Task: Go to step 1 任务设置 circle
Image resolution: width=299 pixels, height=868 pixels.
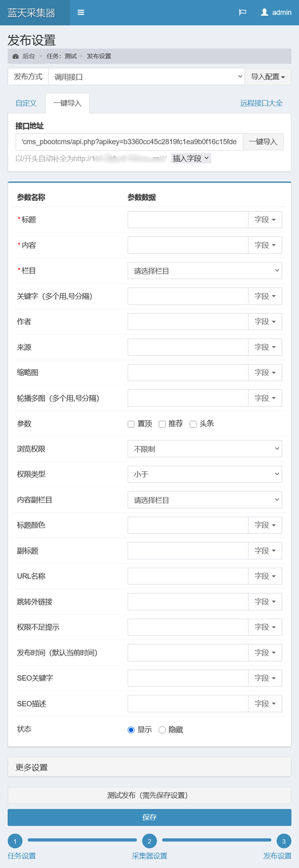Action: pos(15,841)
